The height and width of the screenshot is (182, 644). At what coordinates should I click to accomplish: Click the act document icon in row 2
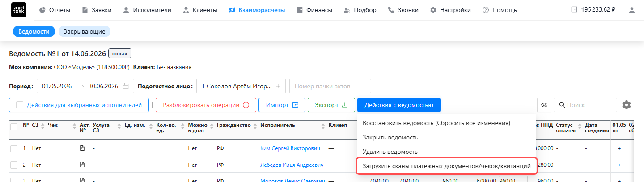point(82,165)
